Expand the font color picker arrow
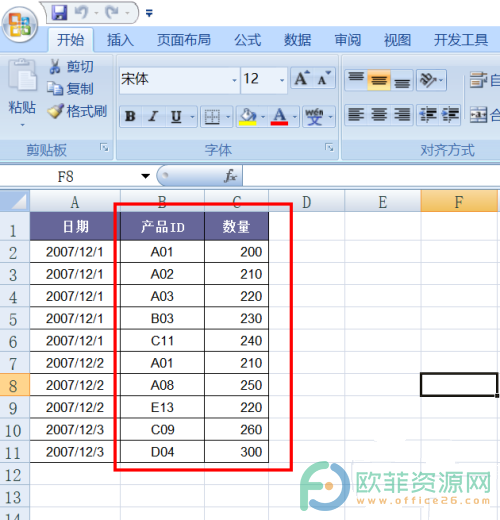This screenshot has width=500, height=520. click(x=295, y=117)
